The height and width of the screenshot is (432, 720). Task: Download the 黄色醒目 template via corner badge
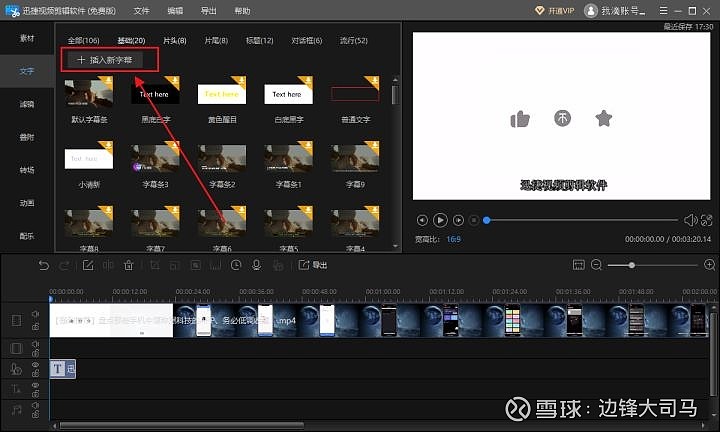[239, 82]
